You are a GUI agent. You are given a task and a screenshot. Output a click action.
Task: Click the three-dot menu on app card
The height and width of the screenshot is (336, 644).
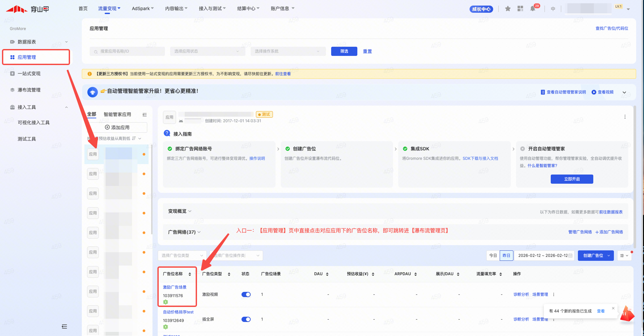[625, 117]
